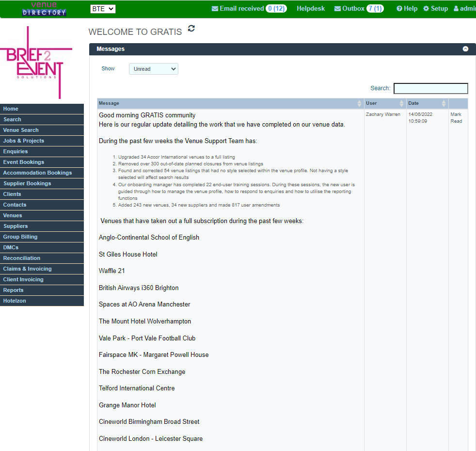This screenshot has width=476, height=451.
Task: Open Claims & Invoicing in sidebar
Action: click(x=42, y=269)
